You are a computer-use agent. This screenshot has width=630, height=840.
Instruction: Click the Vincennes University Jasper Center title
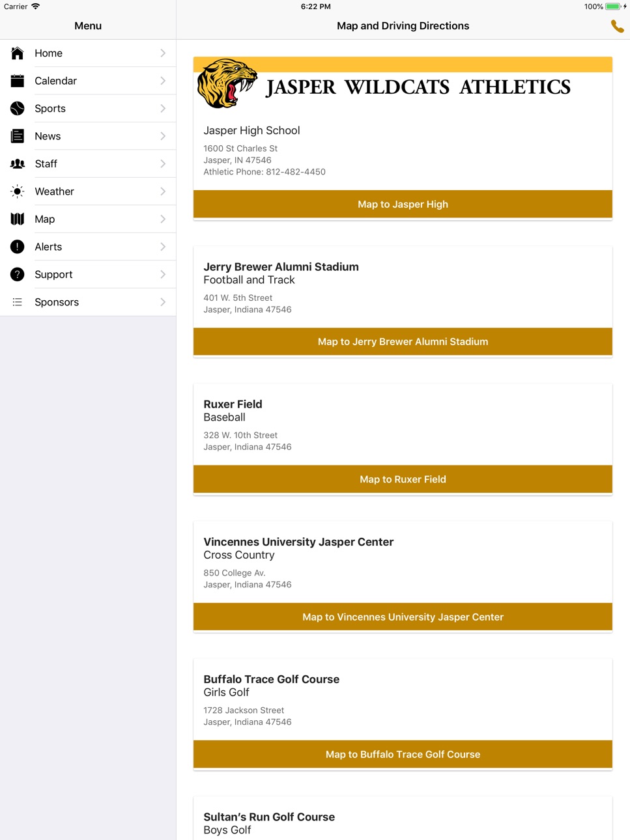click(x=298, y=542)
